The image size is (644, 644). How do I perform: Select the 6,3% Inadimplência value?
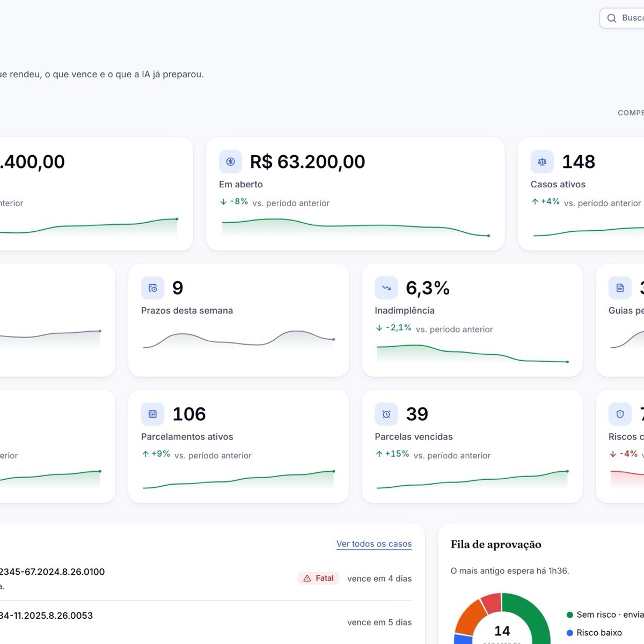[428, 288]
